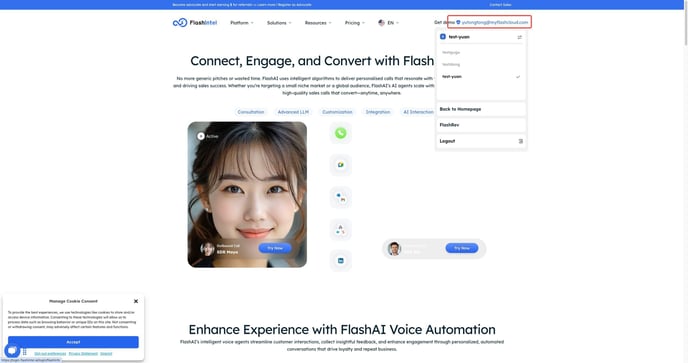Click Logout in the account menu
Screen dimensions: 688x363
tap(481, 141)
